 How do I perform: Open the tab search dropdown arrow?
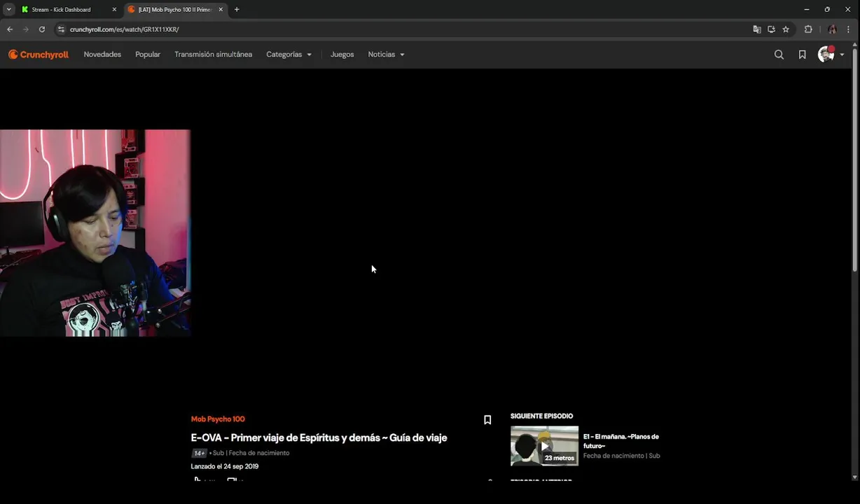(x=8, y=10)
